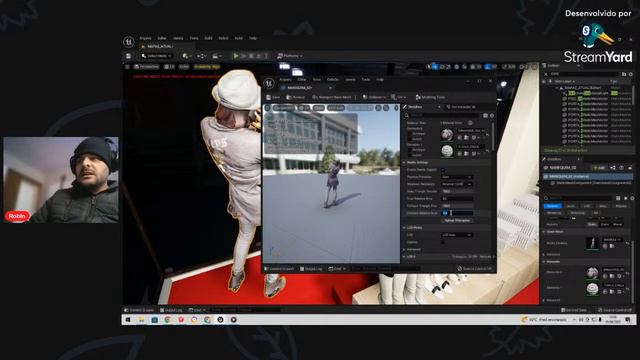Click the settings gear in the mesh editor Details panel
This screenshot has width=640, height=360.
tap(492, 116)
